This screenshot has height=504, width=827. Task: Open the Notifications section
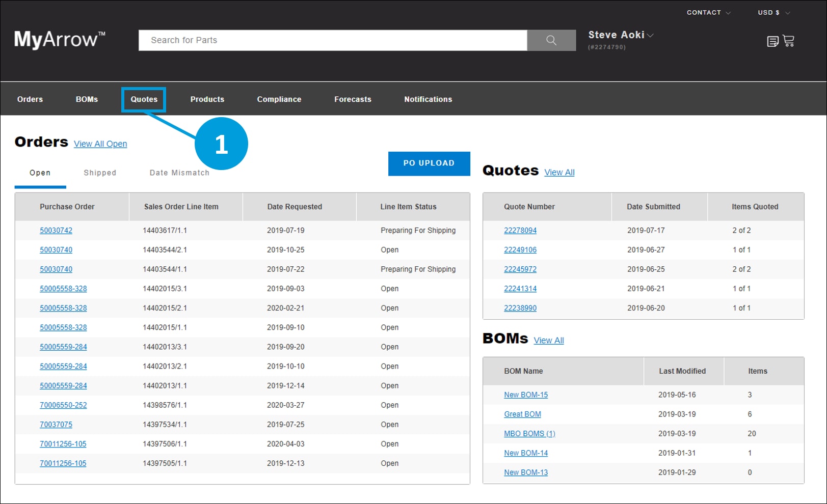click(428, 99)
